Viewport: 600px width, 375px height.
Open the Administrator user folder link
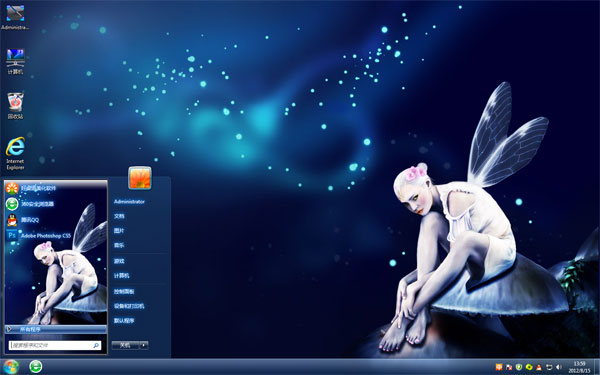(129, 202)
